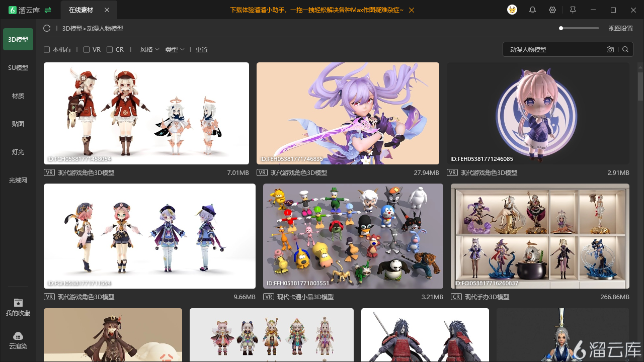644x362 pixels.
Task: Expand the 风格 dropdown
Action: click(149, 49)
